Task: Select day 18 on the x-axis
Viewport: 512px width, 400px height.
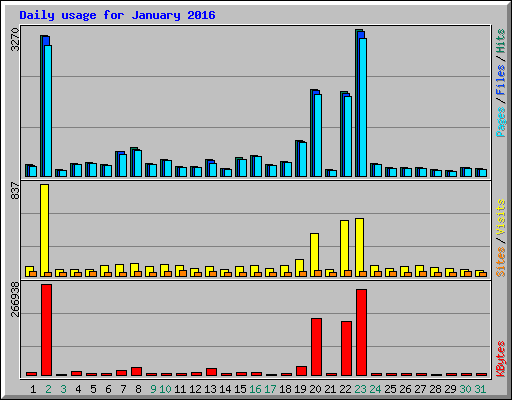Action: [x=285, y=389]
